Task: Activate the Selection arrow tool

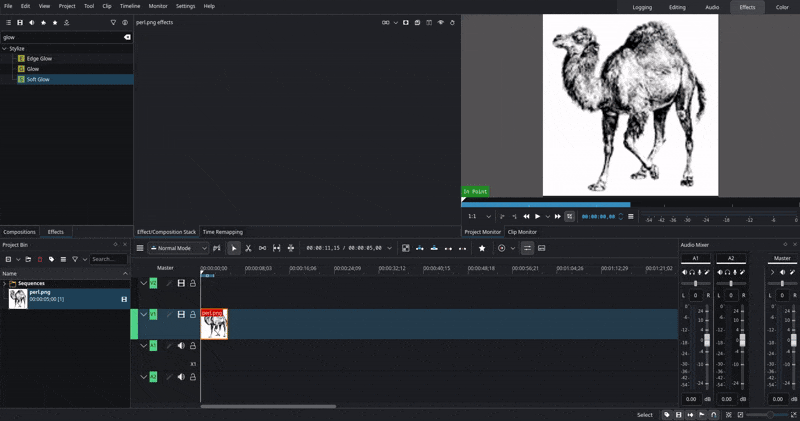Action: [234, 248]
